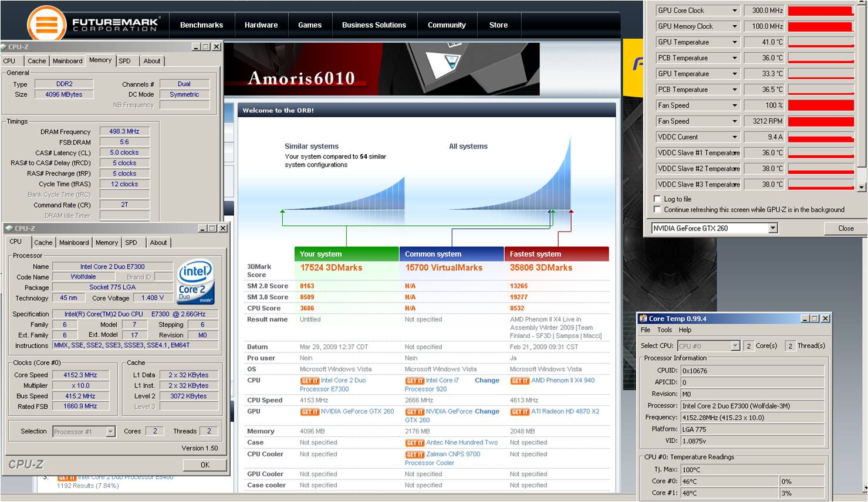Open the Benchmarks menu on Futuremark site
This screenshot has height=502, width=868.
click(201, 25)
